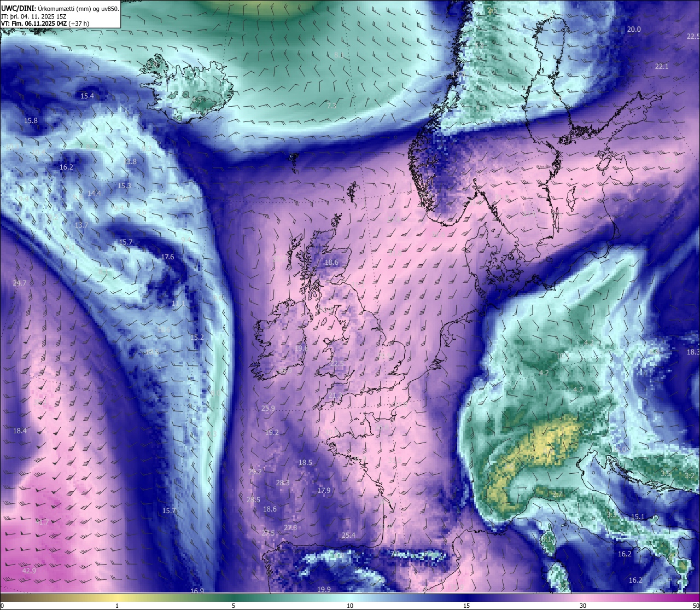The width and height of the screenshot is (700, 610).
Task: Click the 16.9 value label
Action: (197, 591)
